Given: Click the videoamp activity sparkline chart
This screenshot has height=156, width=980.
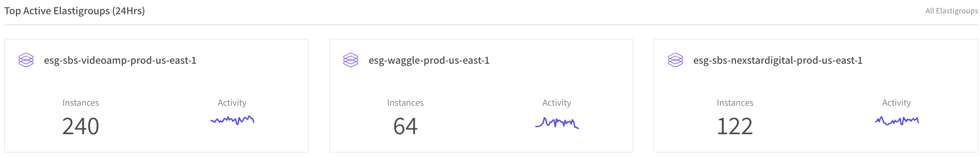Looking at the screenshot, I should 232,120.
